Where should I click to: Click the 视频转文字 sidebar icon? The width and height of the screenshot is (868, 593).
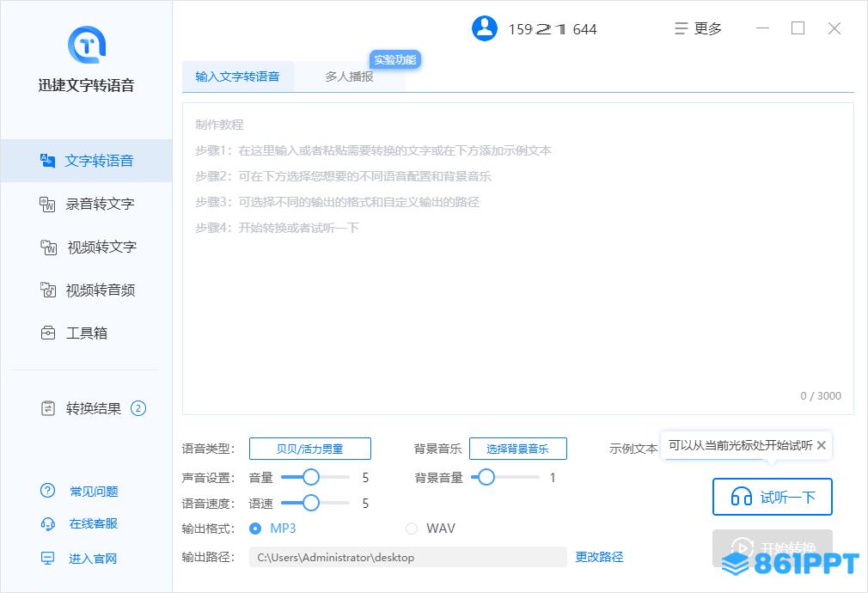49,247
